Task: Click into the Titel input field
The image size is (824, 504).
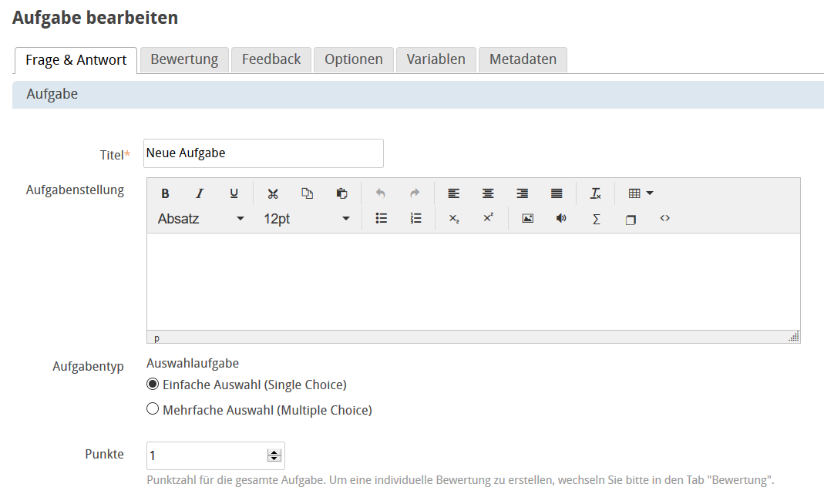Action: (262, 153)
